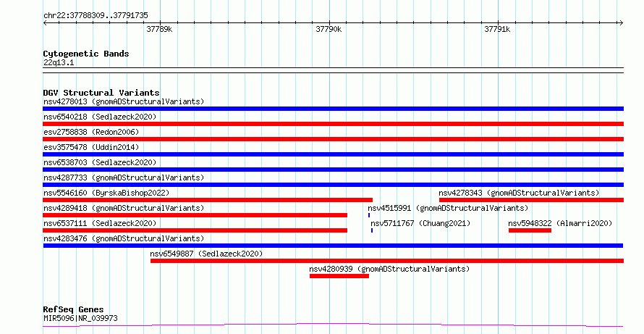The image size is (644, 334).
Task: Click the left arrowhead of the ruler
Action: point(45,23)
